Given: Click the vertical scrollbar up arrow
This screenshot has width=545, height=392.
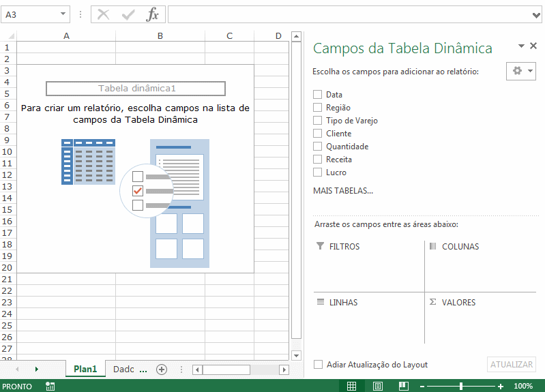Looking at the screenshot, I should 296,36.
